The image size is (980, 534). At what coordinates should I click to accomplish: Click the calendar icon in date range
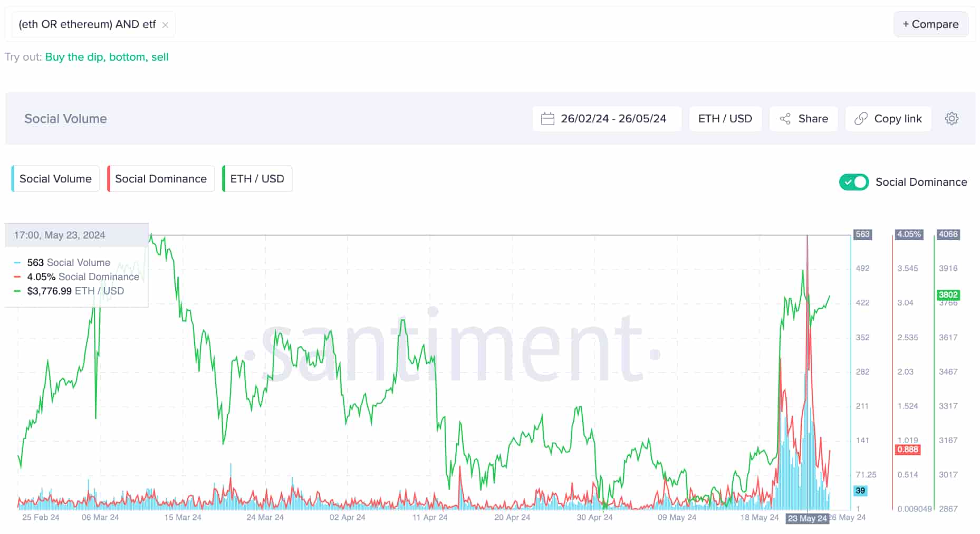[547, 119]
